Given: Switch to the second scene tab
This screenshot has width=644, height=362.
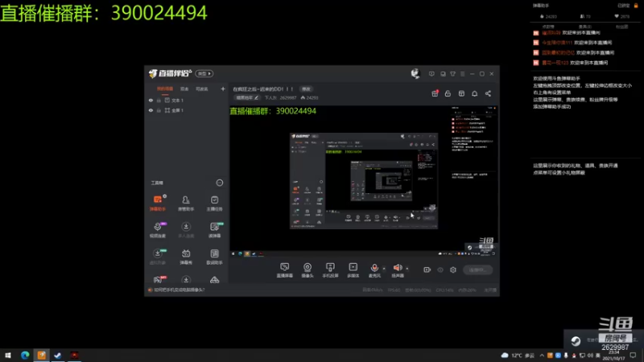Looking at the screenshot, I should click(184, 89).
